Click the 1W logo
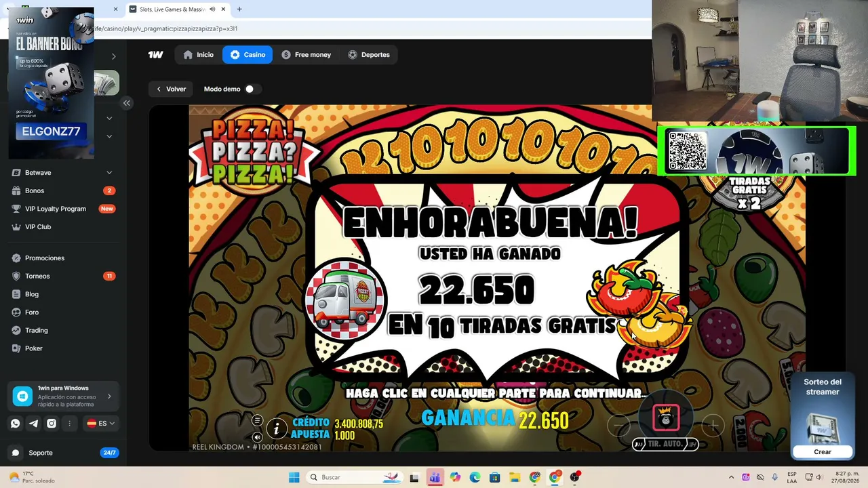Image resolution: width=868 pixels, height=488 pixels. (156, 55)
